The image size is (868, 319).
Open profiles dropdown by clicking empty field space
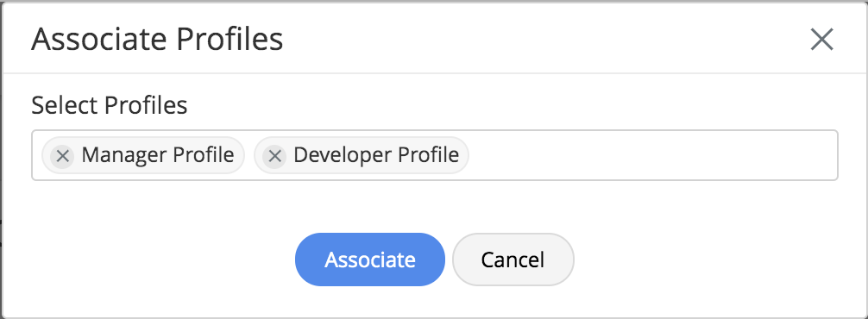tap(653, 155)
